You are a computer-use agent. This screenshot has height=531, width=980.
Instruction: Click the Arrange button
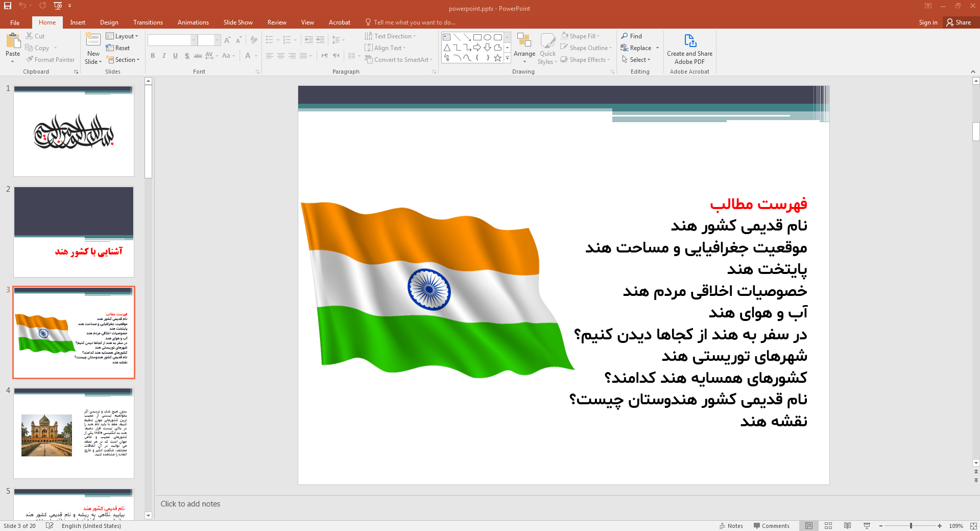[524, 48]
